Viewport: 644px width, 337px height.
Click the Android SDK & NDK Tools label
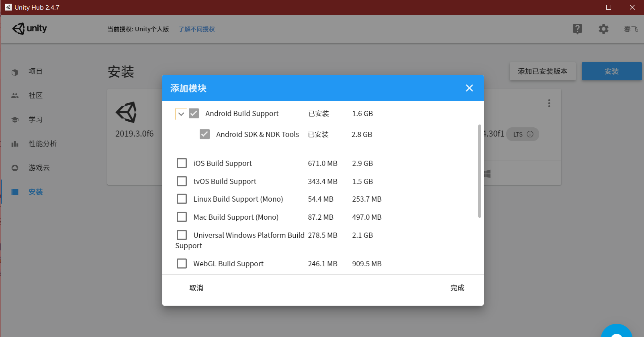pos(258,135)
